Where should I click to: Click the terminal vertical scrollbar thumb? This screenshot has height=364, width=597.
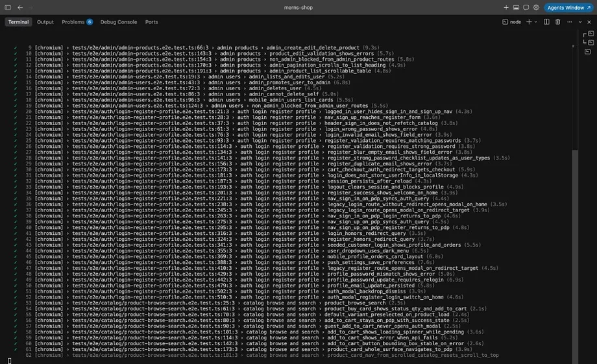click(575, 256)
